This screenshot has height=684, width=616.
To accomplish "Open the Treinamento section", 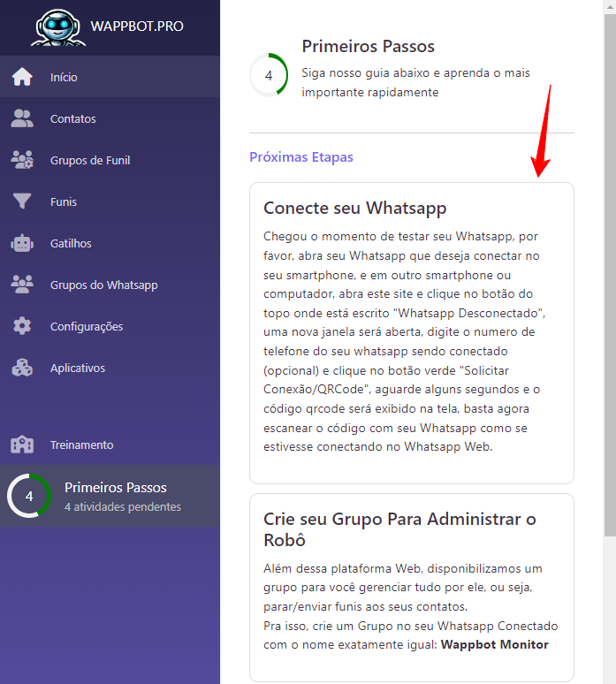I will click(x=110, y=445).
